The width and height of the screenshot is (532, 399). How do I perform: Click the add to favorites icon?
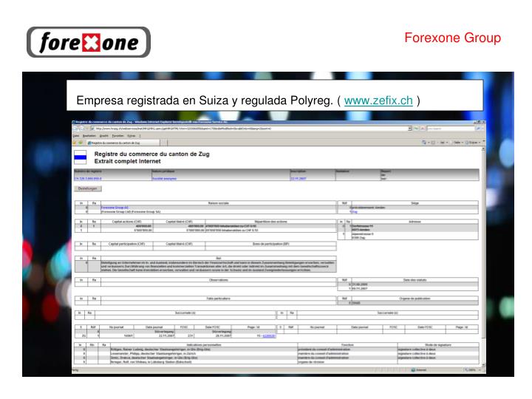tap(81, 143)
